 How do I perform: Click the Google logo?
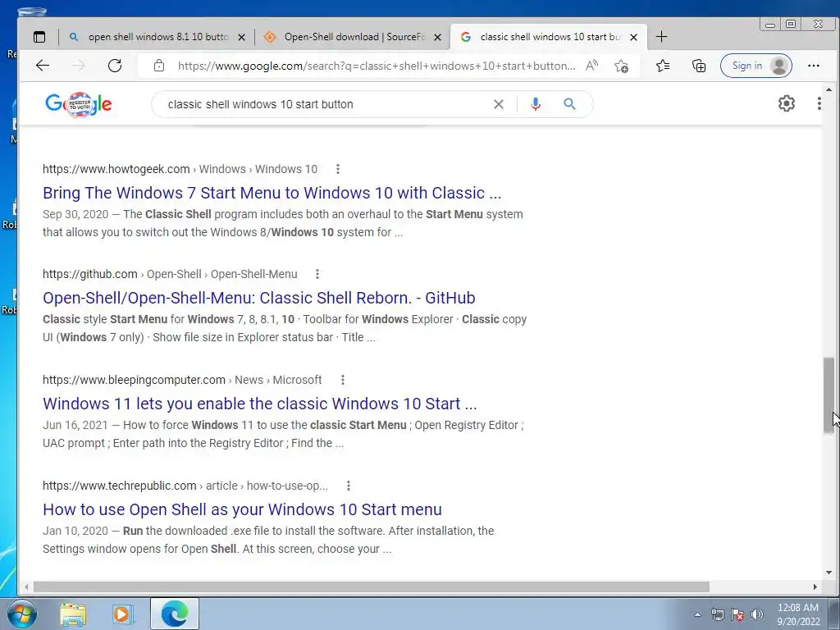(78, 104)
